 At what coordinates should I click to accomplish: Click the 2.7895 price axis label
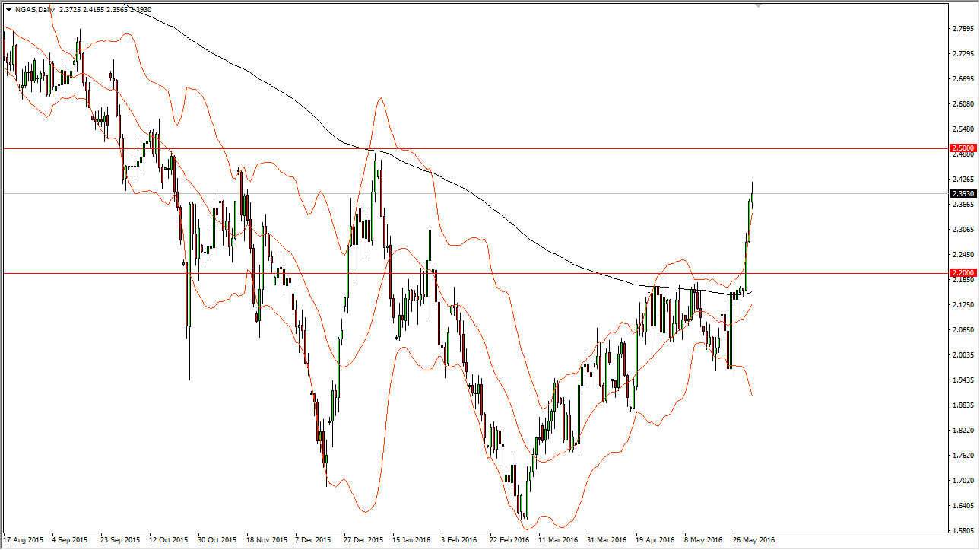(963, 29)
